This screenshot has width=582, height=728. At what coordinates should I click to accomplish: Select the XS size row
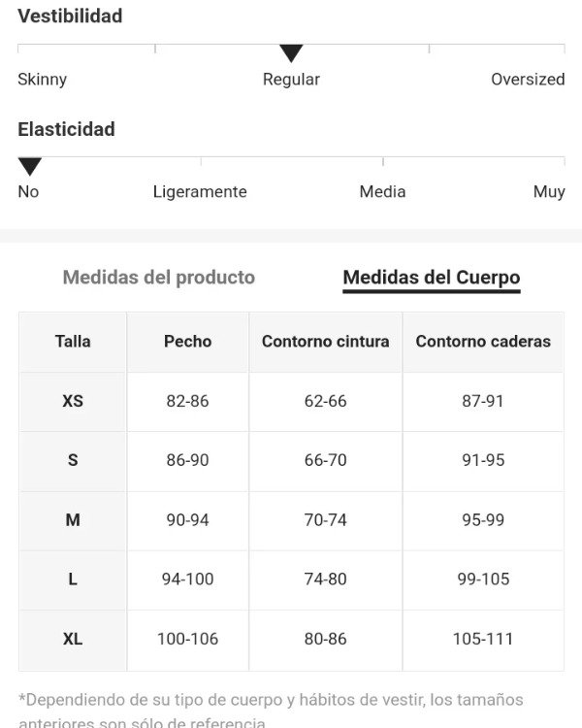[73, 401]
